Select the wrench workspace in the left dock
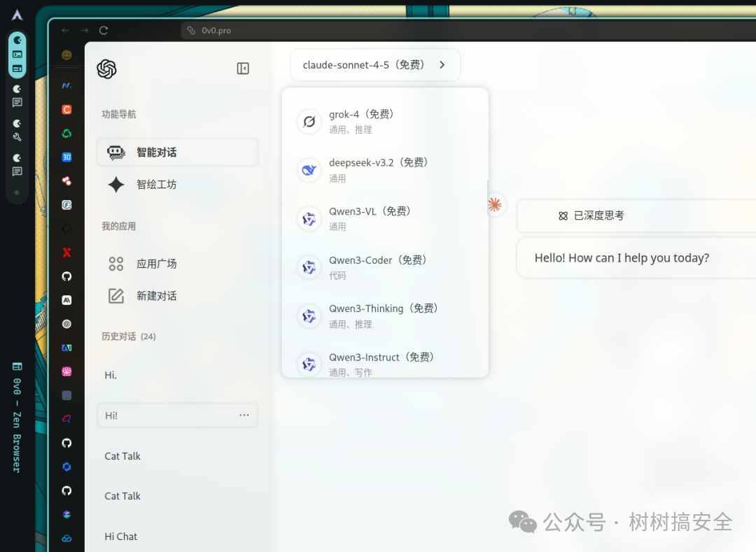Screen dimensions: 756x552 pos(17,130)
